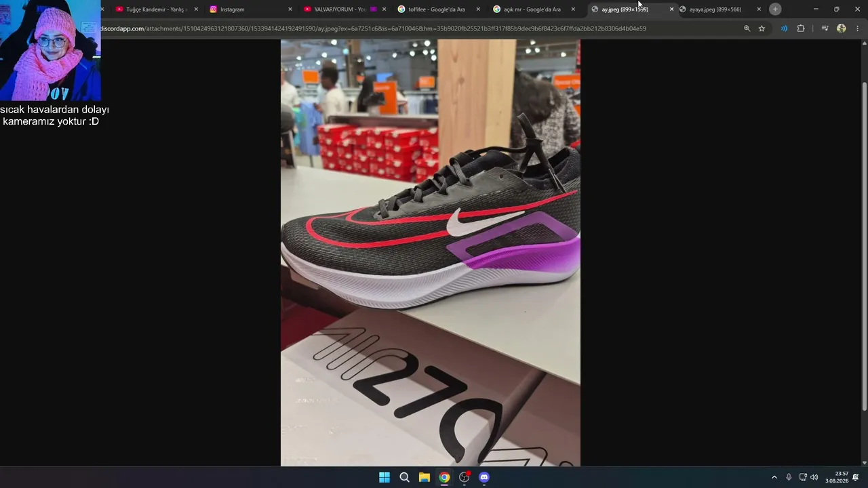Click the audio playing indicator in the toolbar
868x488 pixels.
point(784,28)
